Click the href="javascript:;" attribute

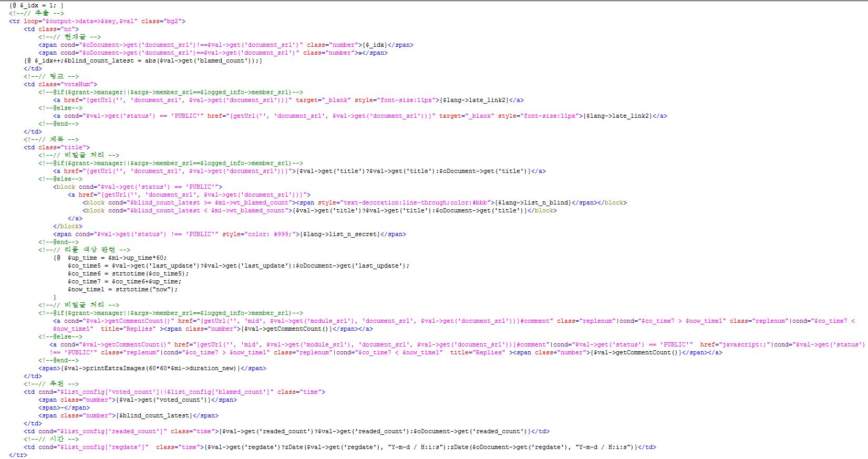[x=735, y=344]
